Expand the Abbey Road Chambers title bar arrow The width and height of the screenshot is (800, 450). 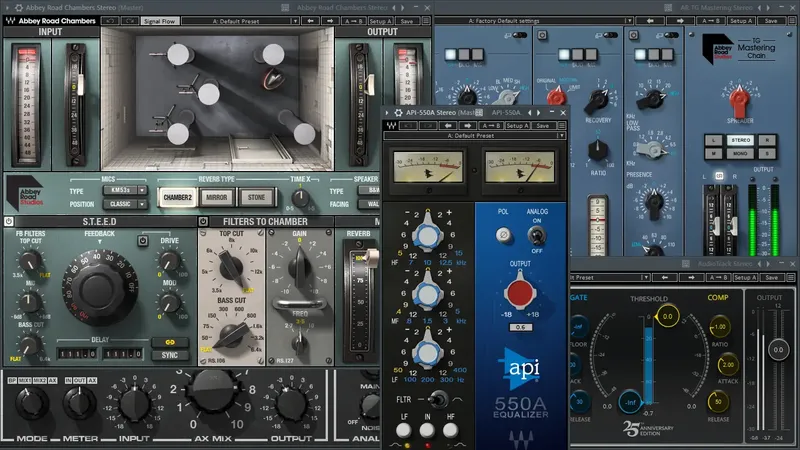(7, 8)
